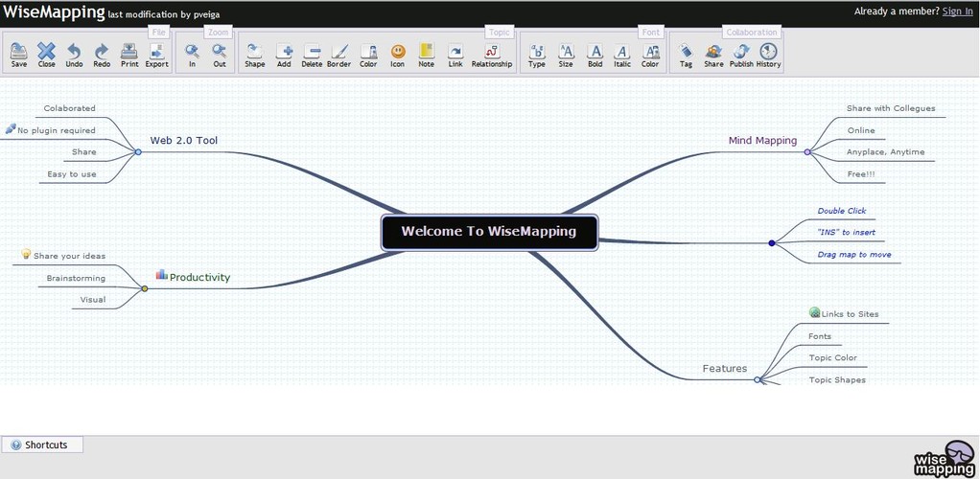Select the Anyplace, Anytime subtopic
This screenshot has height=479, width=980.
886,151
